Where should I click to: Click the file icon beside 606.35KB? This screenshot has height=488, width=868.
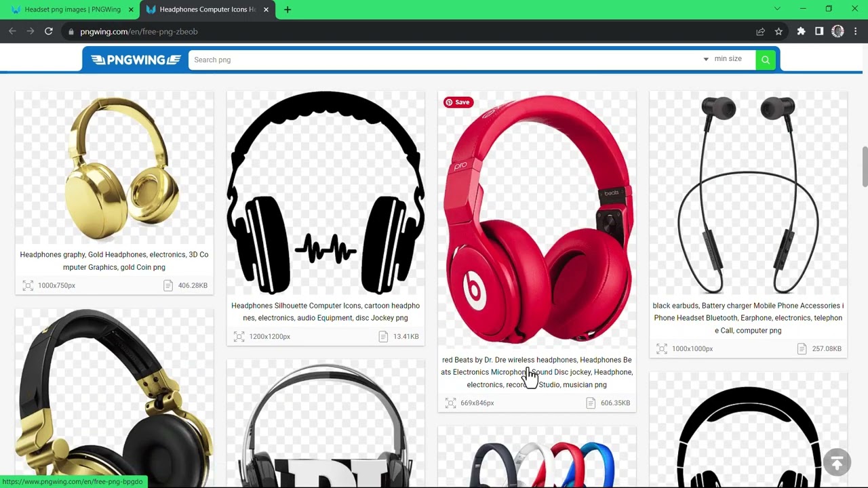point(591,403)
